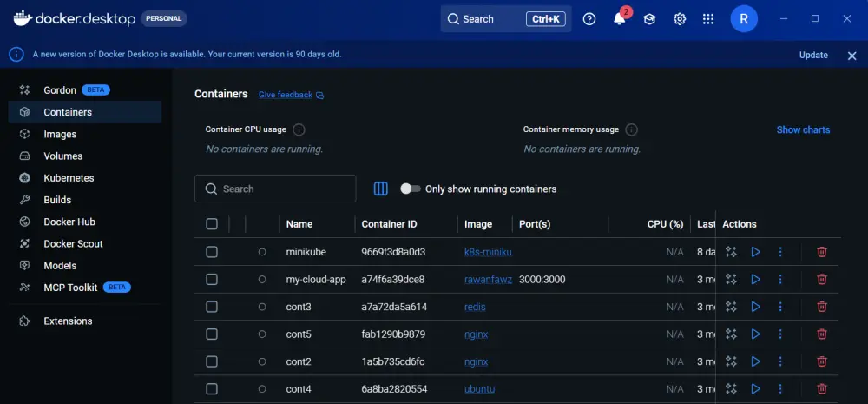This screenshot has height=404, width=868.
Task: Dismiss the update banner with X
Action: (x=852, y=56)
